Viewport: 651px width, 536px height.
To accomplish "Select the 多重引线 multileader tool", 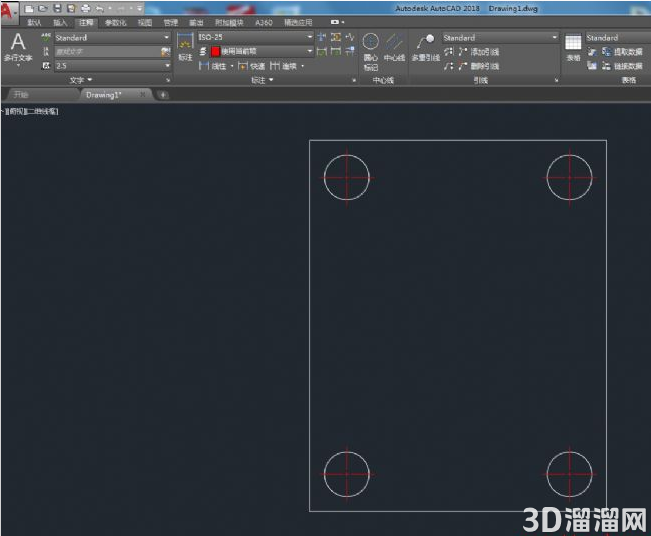I will [x=426, y=48].
